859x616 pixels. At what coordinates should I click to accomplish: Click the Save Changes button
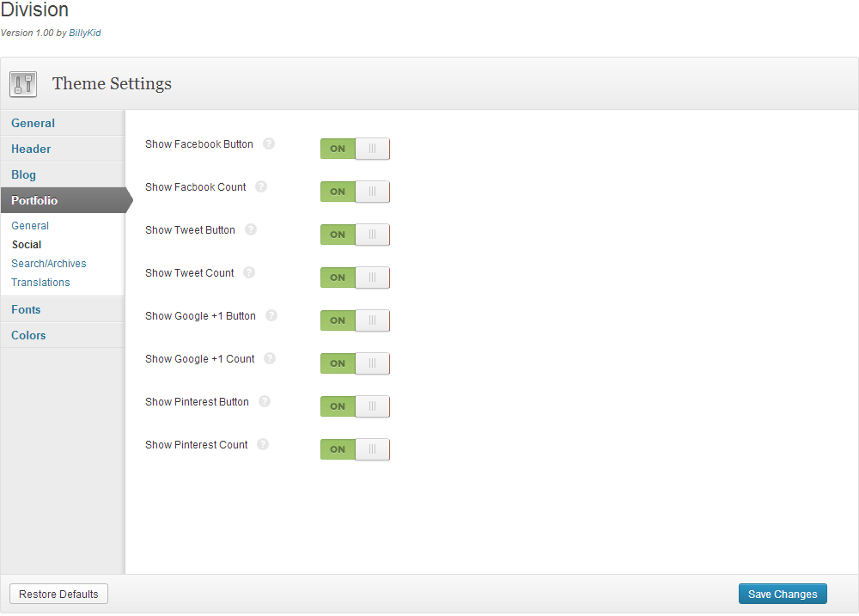point(783,594)
